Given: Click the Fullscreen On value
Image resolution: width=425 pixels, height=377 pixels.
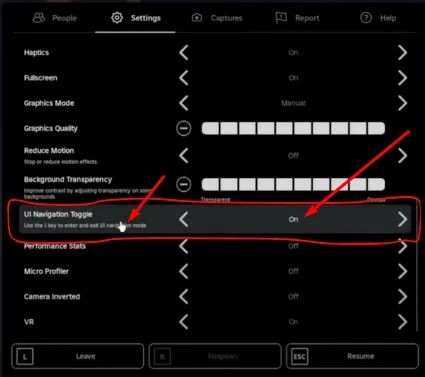Looking at the screenshot, I should (293, 78).
